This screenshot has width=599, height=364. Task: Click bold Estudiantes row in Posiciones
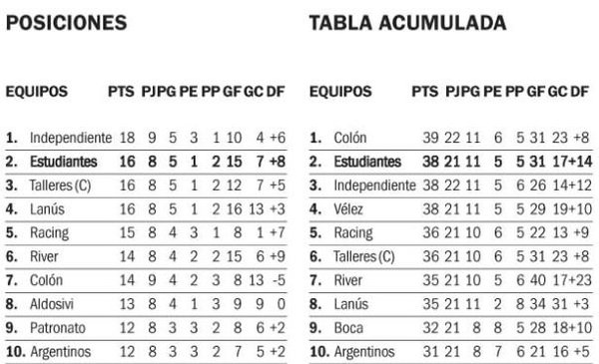tap(146, 162)
